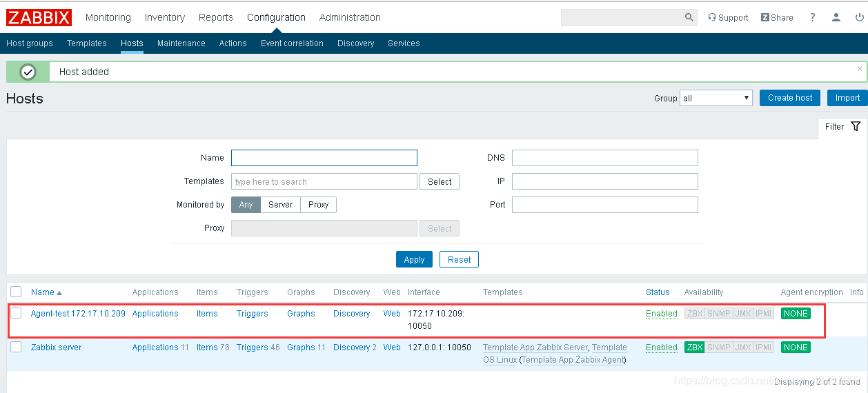Click SNMP badge in Zabbix server row

(718, 347)
